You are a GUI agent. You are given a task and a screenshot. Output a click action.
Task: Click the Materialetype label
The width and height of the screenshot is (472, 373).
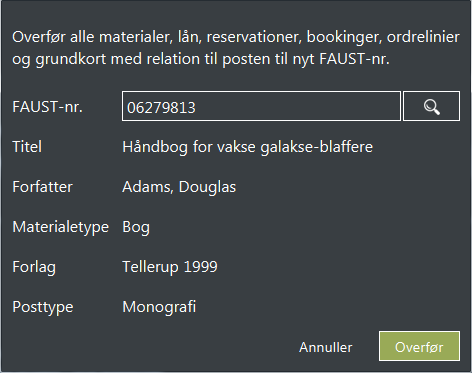click(61, 227)
